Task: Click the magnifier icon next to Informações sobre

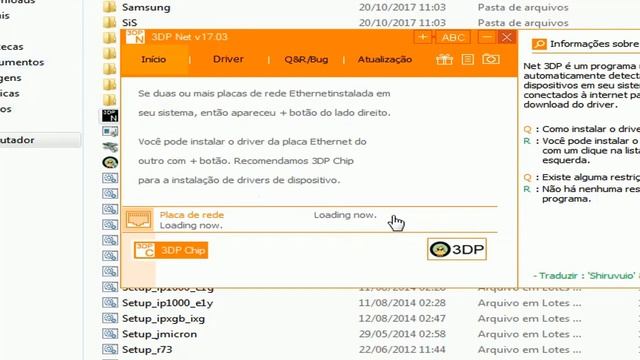Action: click(539, 44)
